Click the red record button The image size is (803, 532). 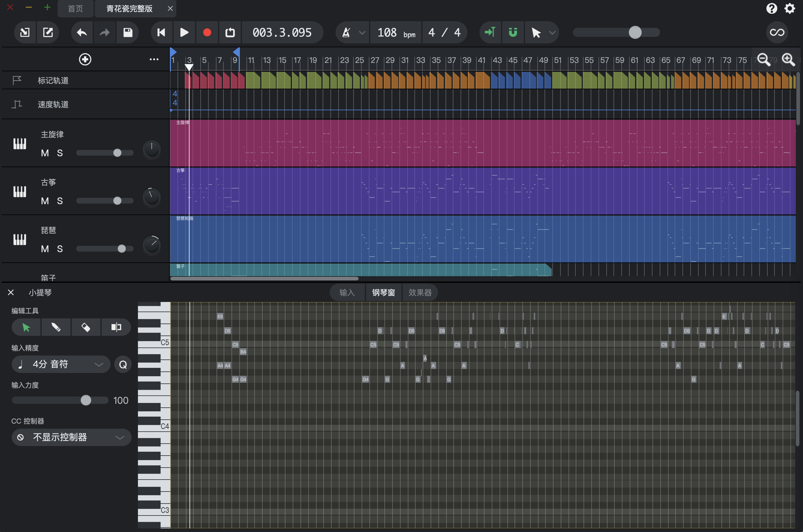click(x=207, y=33)
